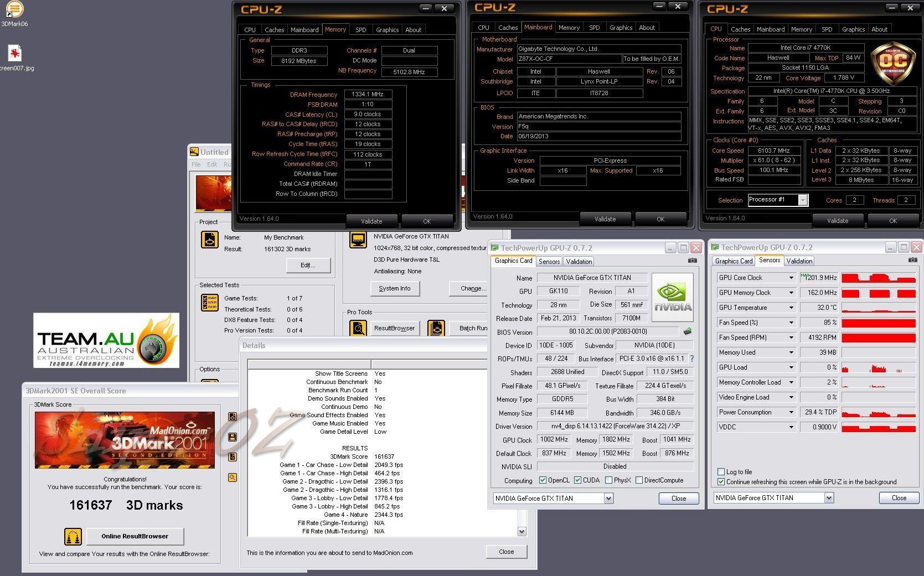Click the Gigabyte OC badge in CPU-Z
The width and height of the screenshot is (924, 576).
pyautogui.click(x=893, y=64)
